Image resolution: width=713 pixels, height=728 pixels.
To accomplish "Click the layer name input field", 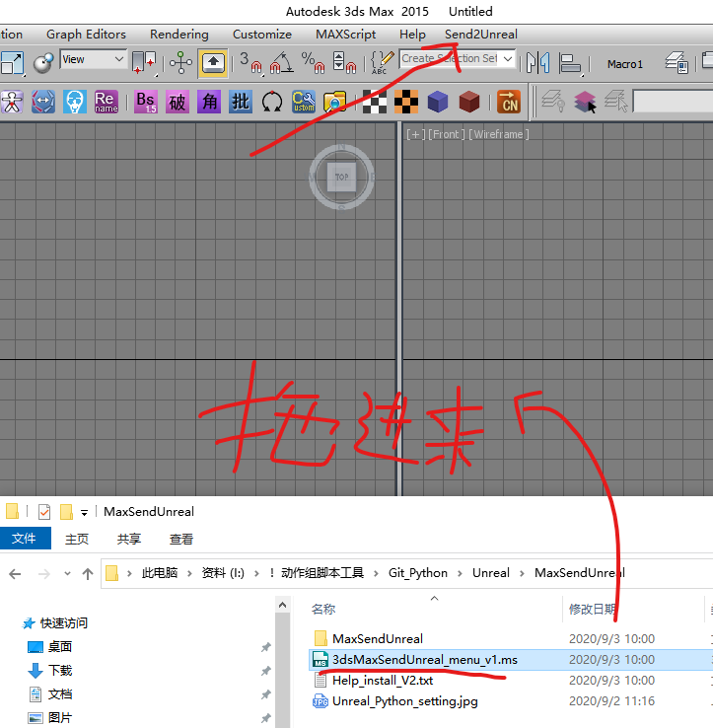I will 674,102.
